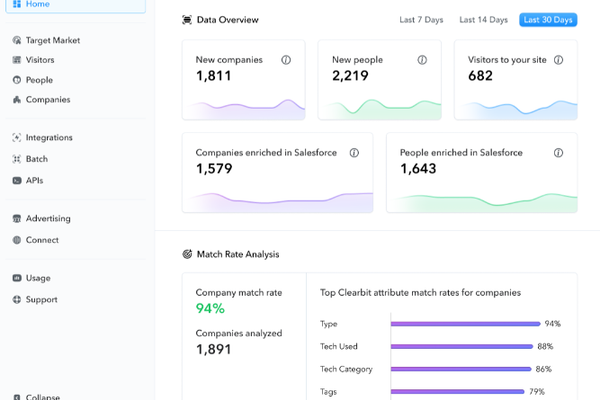Image resolution: width=600 pixels, height=400 pixels.
Task: Open the Batch icon in sidebar
Action: pos(17,159)
